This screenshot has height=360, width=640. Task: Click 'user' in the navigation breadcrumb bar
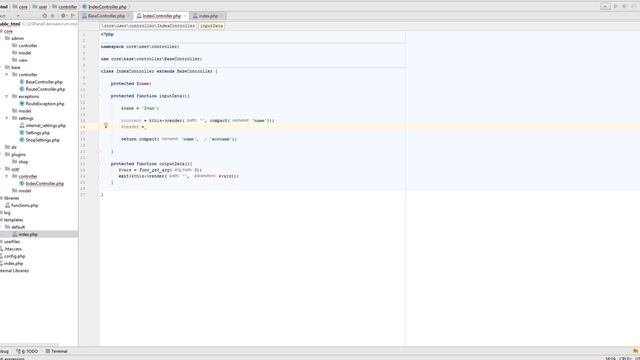coord(42,7)
